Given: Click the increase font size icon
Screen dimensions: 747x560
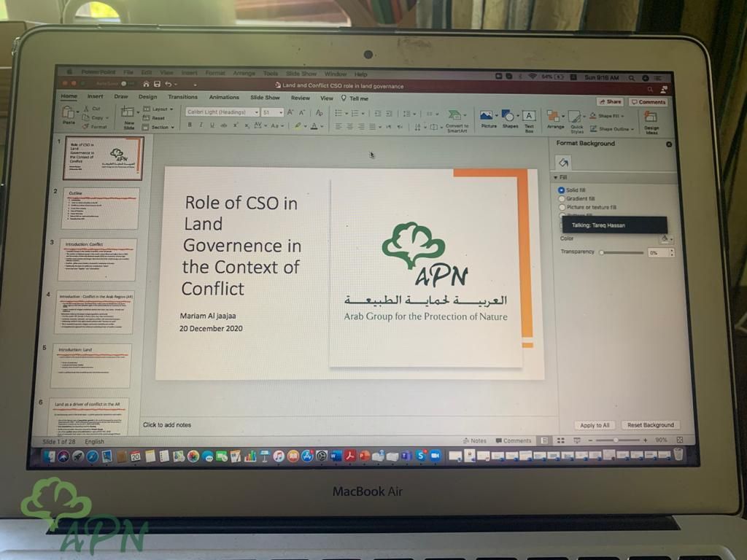Looking at the screenshot, I should coord(290,112).
